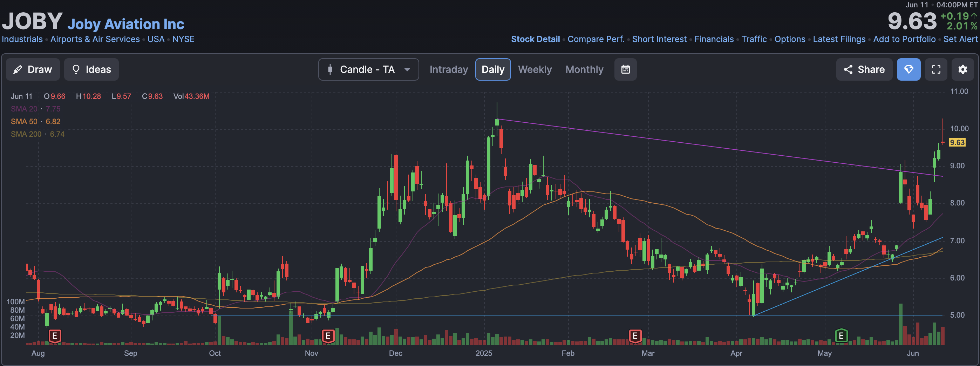Click the Vol 43.36M readout
The width and height of the screenshot is (980, 366).
pos(191,96)
